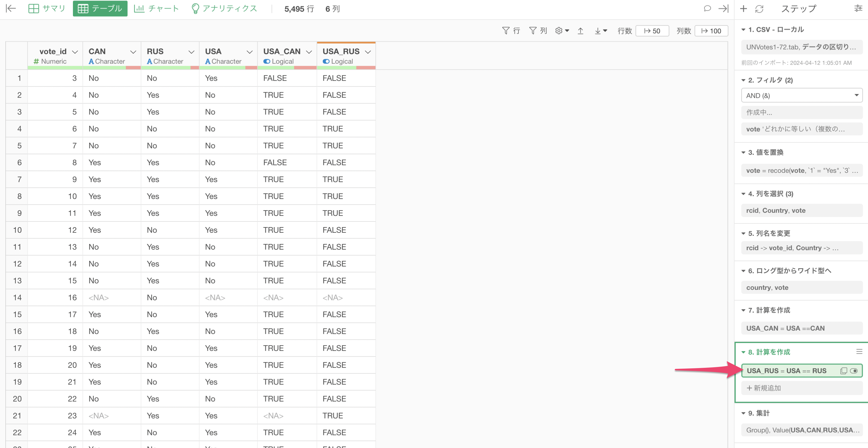Open the UNVotes1-72.tab data source step
The image size is (868, 448).
(x=802, y=47)
